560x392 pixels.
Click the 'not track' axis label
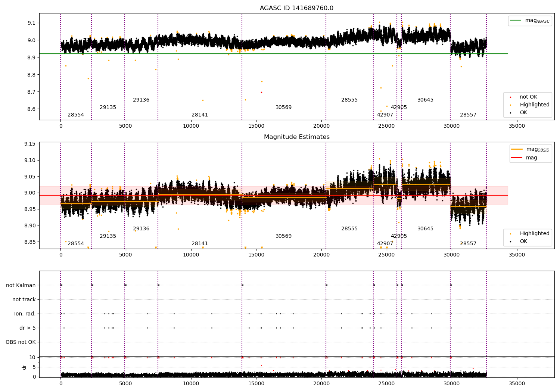[24, 299]
